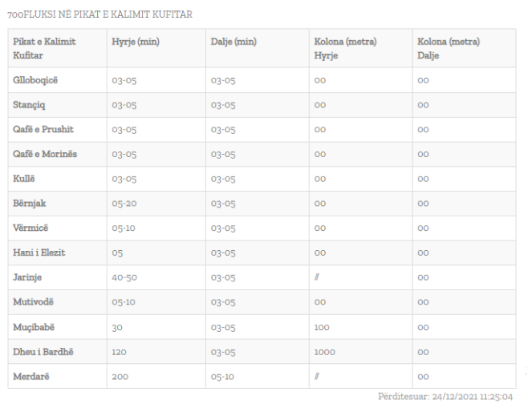Click the "Përditësuar" update timestamp text
Viewport: 532px width, 408px height.
coord(445,397)
